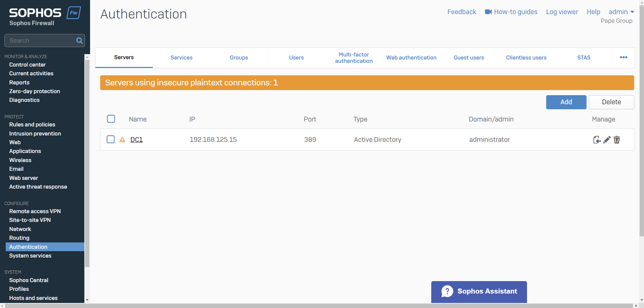Switch to the Users tab
644x308 pixels.
[296, 57]
